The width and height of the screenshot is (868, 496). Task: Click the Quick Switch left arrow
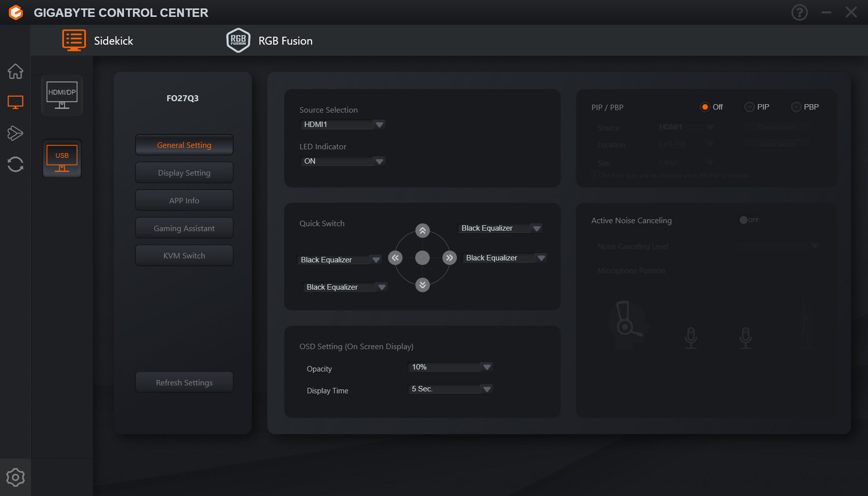395,258
